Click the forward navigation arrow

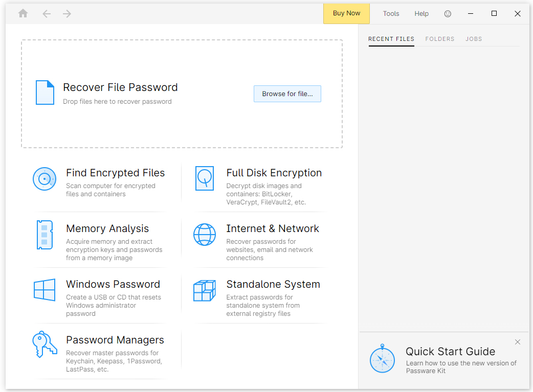coord(67,14)
